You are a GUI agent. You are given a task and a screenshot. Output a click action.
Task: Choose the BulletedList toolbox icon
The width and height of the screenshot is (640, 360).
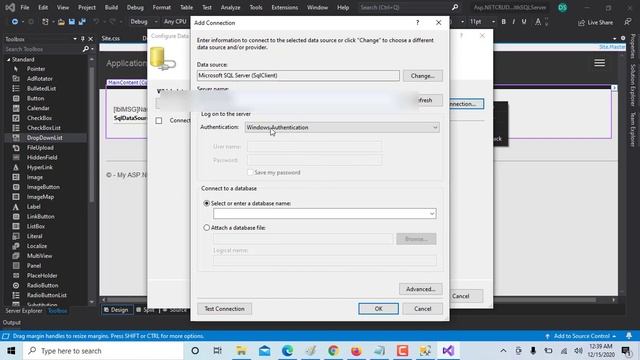click(x=16, y=89)
